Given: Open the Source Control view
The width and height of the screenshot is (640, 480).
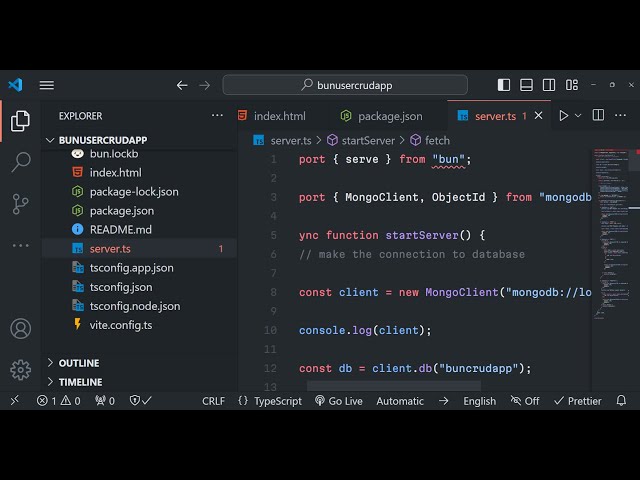Looking at the screenshot, I should click(x=20, y=204).
